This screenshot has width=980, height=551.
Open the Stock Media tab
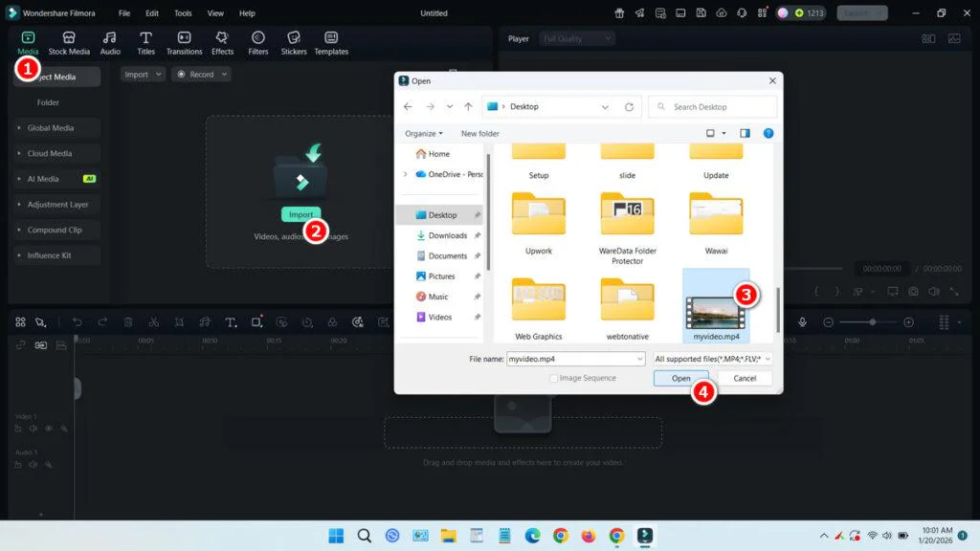(x=69, y=42)
